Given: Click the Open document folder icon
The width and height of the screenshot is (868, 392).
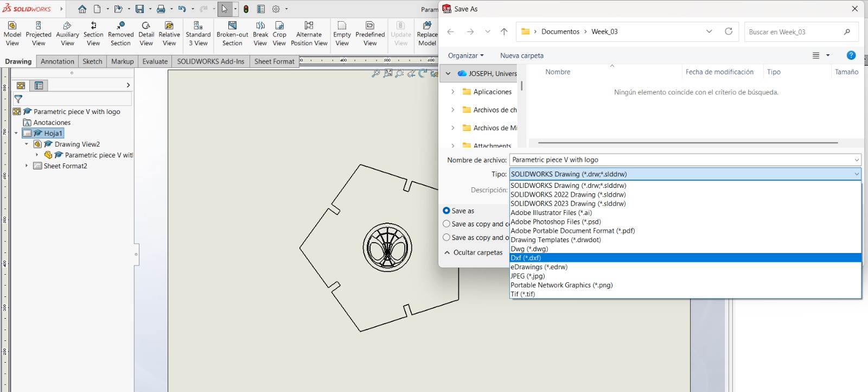Looking at the screenshot, I should click(118, 9).
